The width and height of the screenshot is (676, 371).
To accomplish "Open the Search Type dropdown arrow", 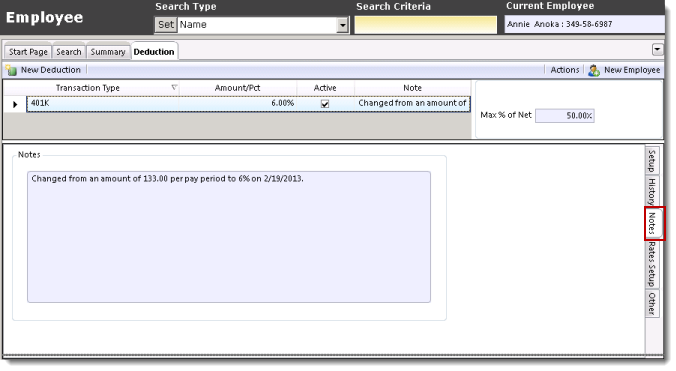I will [342, 25].
